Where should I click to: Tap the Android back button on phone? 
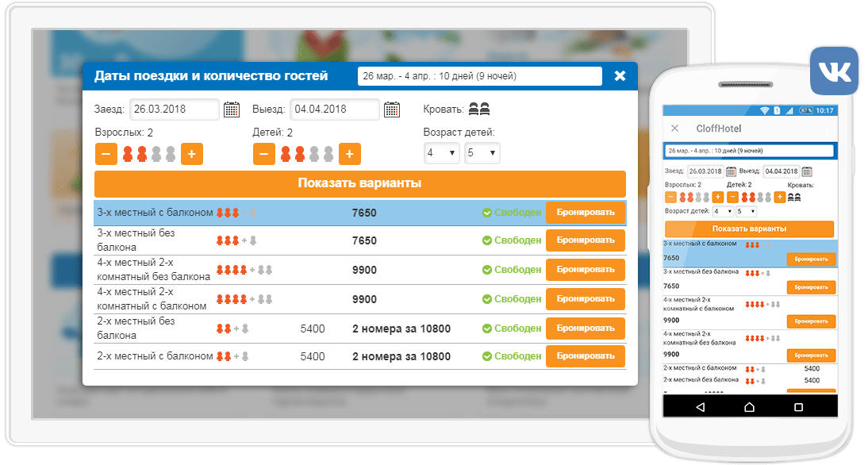(x=700, y=406)
